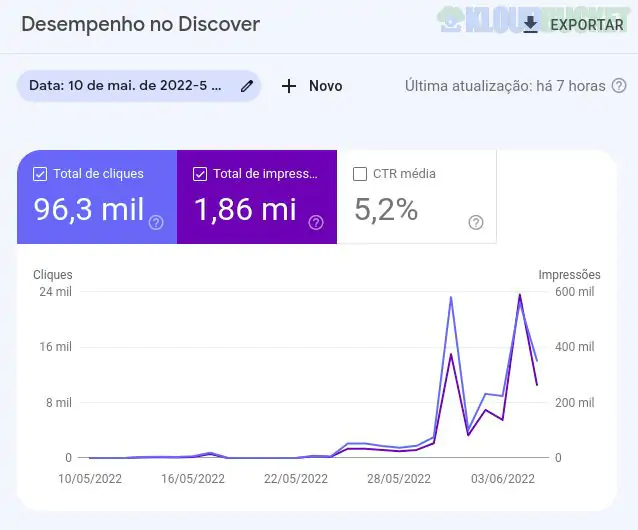Open help icon in CTR média card
Screen dimensions: 638x530
476,222
